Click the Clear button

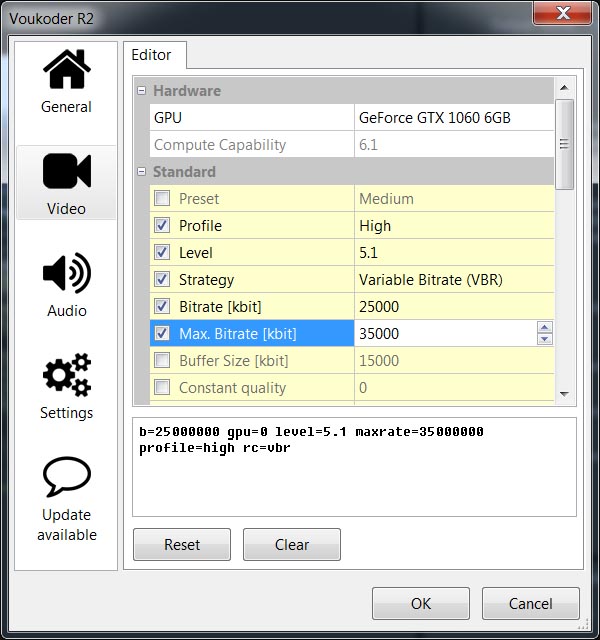pyautogui.click(x=292, y=544)
